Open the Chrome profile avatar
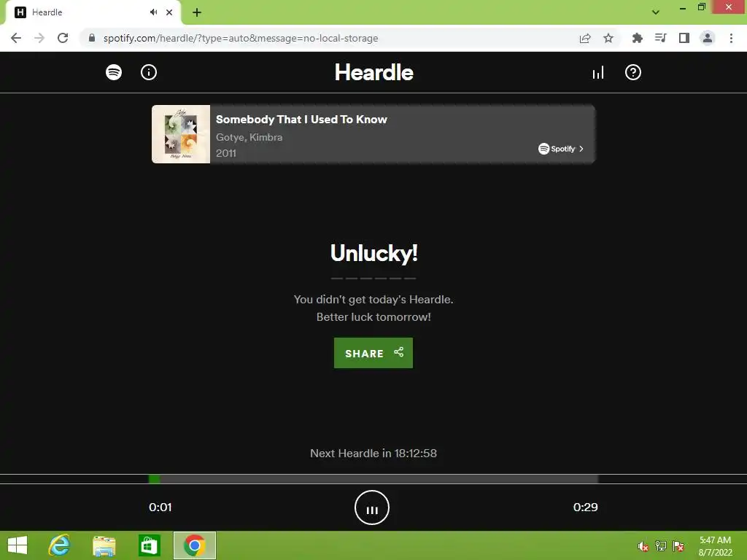The height and width of the screenshot is (560, 747). 708,38
